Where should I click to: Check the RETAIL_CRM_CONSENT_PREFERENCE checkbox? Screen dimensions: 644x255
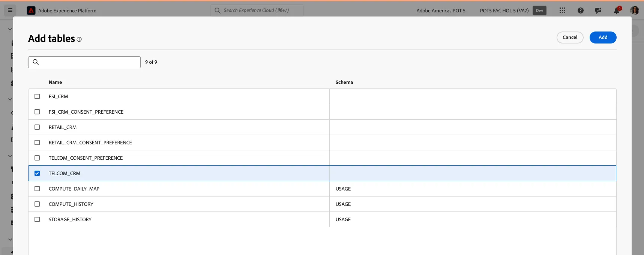(x=37, y=142)
